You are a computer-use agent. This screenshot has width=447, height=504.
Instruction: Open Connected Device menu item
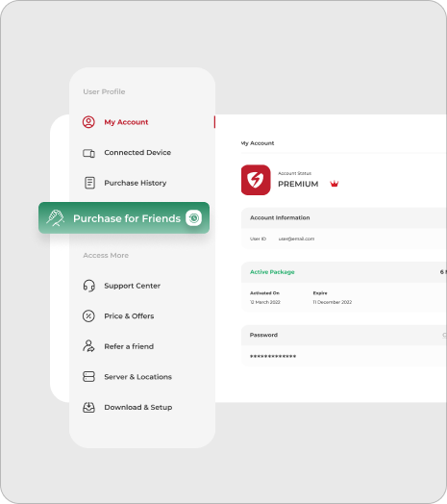(x=137, y=152)
